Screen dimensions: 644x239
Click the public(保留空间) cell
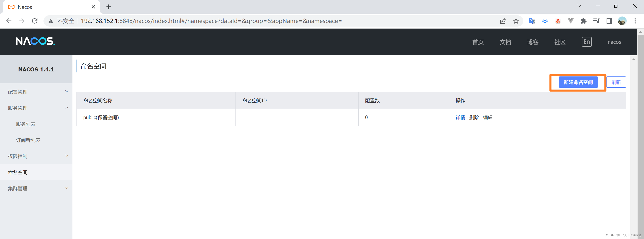point(156,117)
